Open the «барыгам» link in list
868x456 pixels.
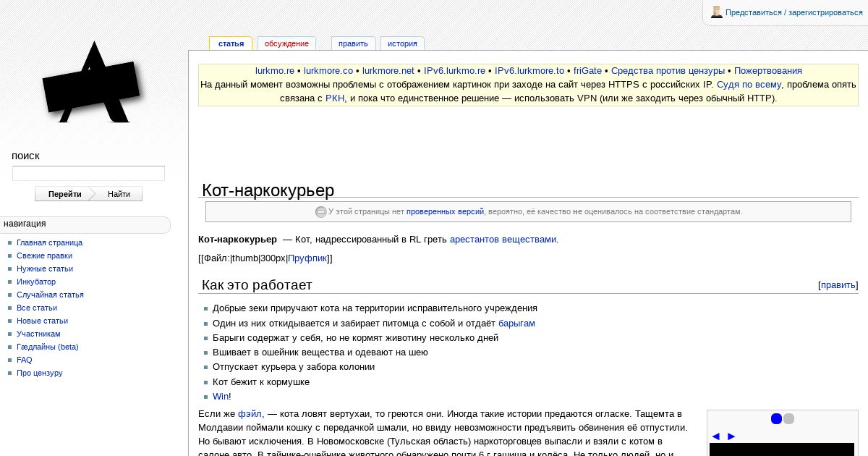coord(516,324)
